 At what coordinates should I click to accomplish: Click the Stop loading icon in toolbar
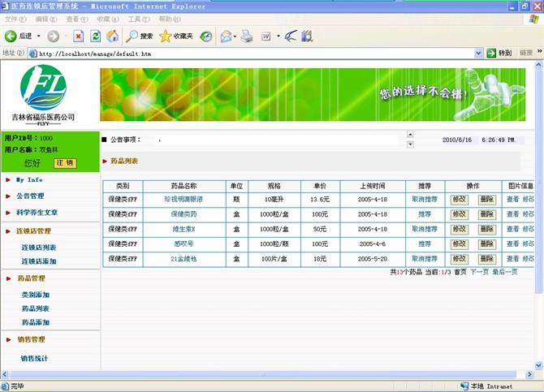(x=78, y=36)
